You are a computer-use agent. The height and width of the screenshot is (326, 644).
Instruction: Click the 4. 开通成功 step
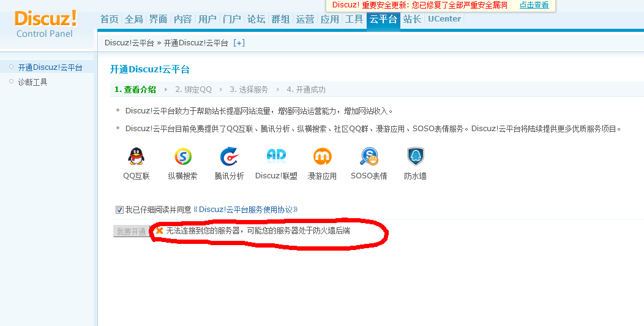[x=306, y=89]
